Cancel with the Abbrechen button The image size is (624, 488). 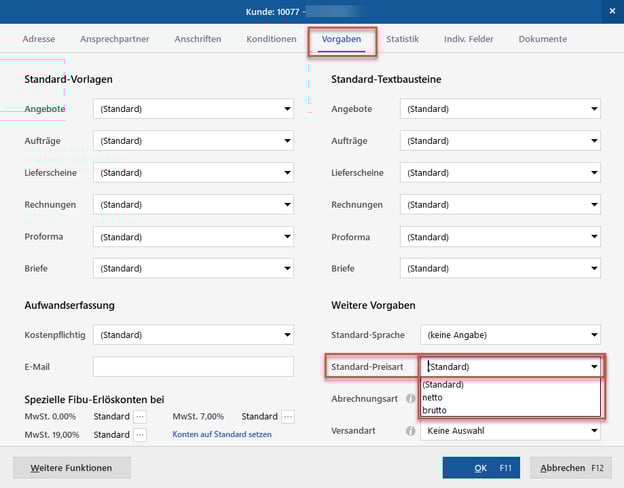[571, 468]
